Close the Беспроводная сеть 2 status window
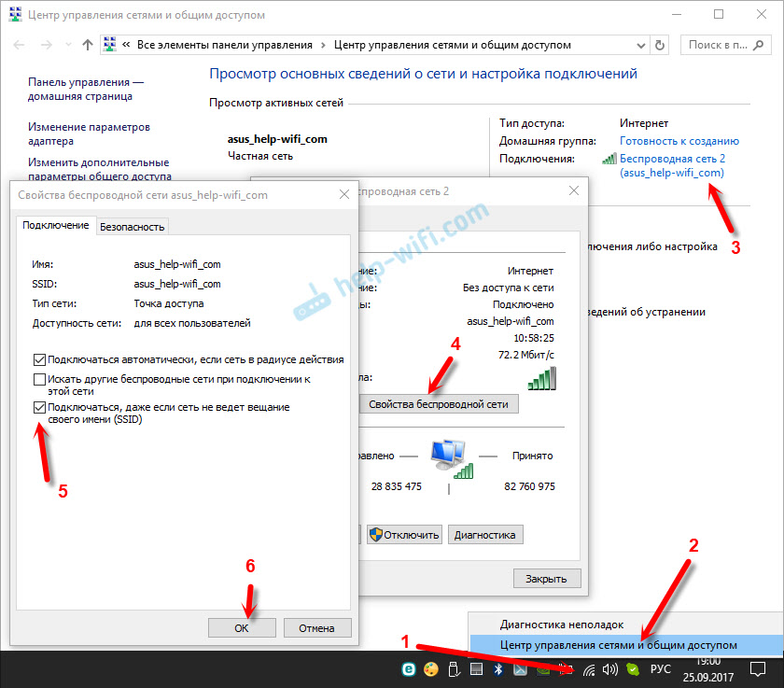The height and width of the screenshot is (688, 784). tap(574, 190)
